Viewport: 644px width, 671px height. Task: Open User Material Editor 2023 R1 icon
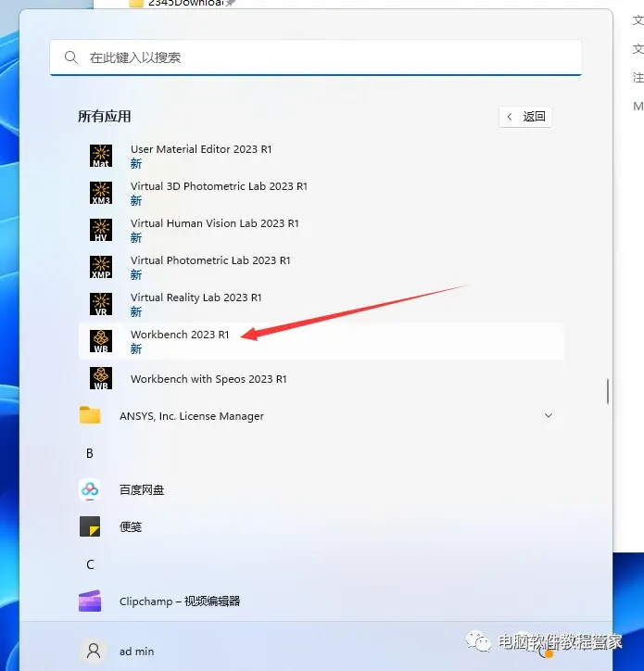tap(101, 156)
